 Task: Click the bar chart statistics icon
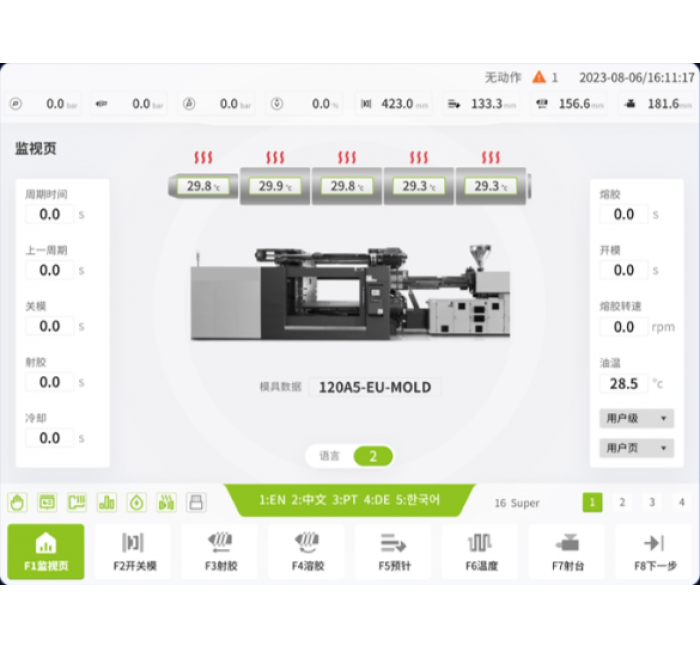[x=106, y=502]
